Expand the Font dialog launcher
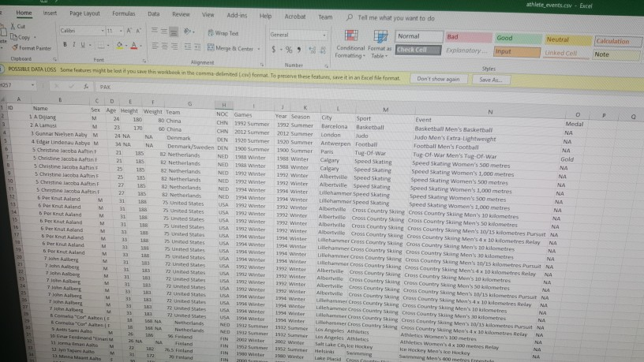 tap(144, 61)
